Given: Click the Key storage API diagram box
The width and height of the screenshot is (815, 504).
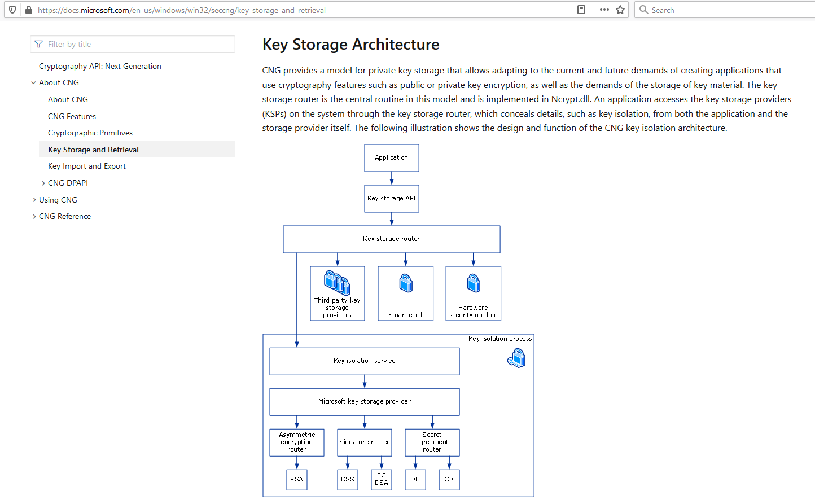Looking at the screenshot, I should 392,199.
